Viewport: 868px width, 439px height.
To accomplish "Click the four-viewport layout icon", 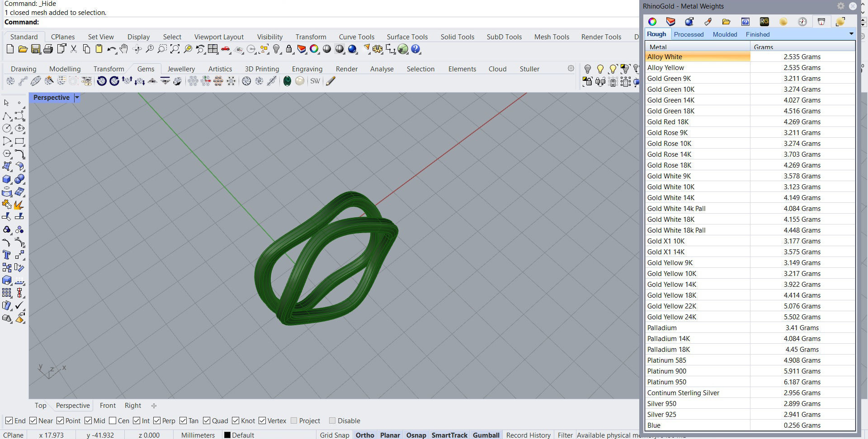I will tap(213, 49).
